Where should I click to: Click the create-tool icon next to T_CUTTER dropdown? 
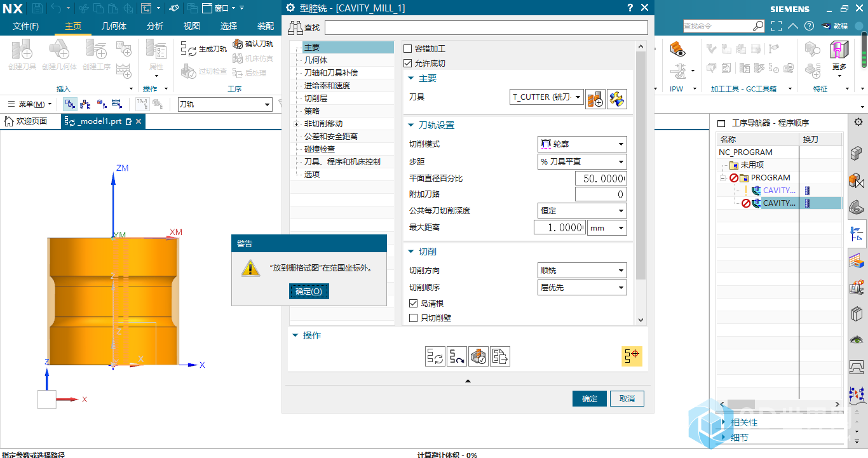[595, 98]
